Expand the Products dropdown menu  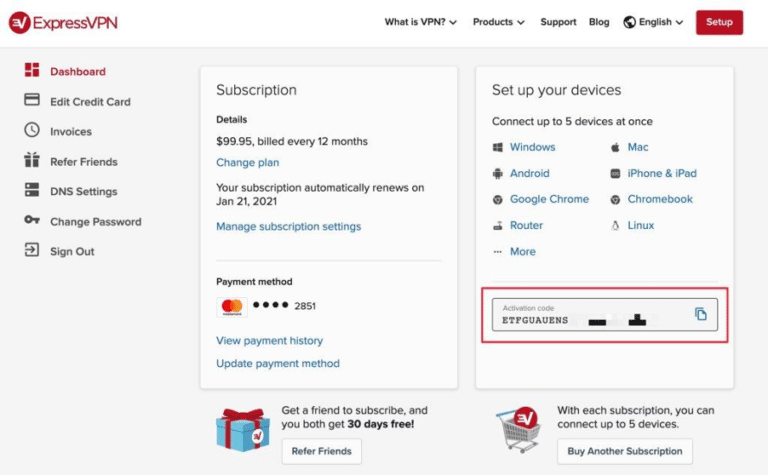click(x=498, y=22)
